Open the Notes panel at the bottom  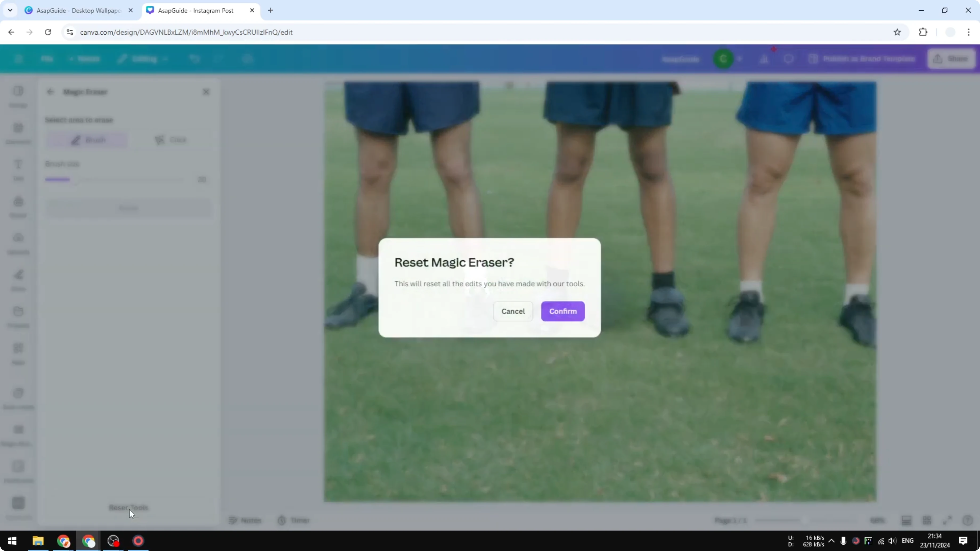pyautogui.click(x=245, y=520)
